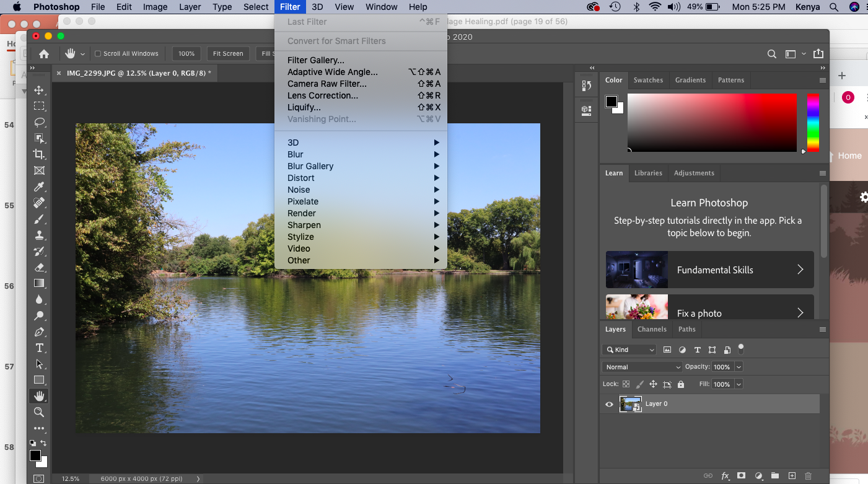The width and height of the screenshot is (868, 484).
Task: Create a new layer in the Layers panel
Action: pos(792,476)
